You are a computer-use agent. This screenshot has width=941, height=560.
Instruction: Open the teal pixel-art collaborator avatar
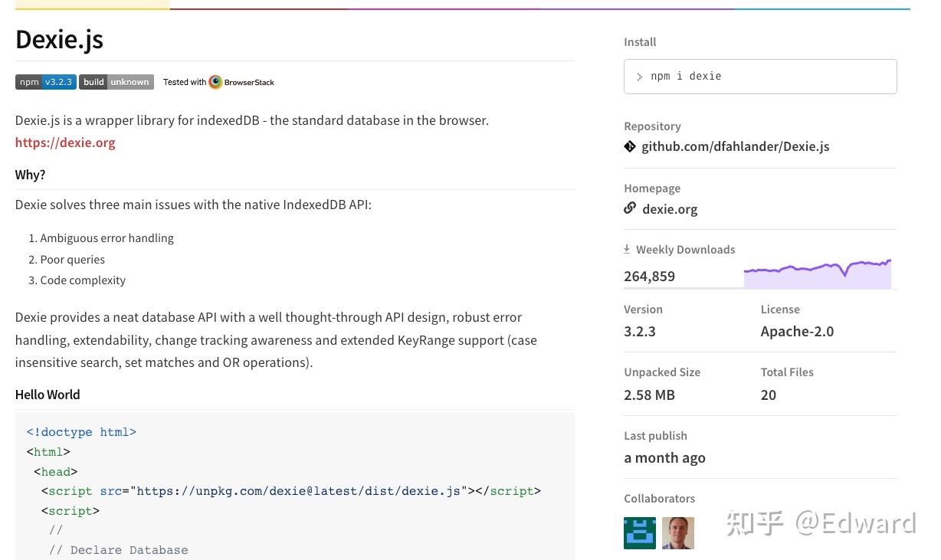[x=640, y=533]
